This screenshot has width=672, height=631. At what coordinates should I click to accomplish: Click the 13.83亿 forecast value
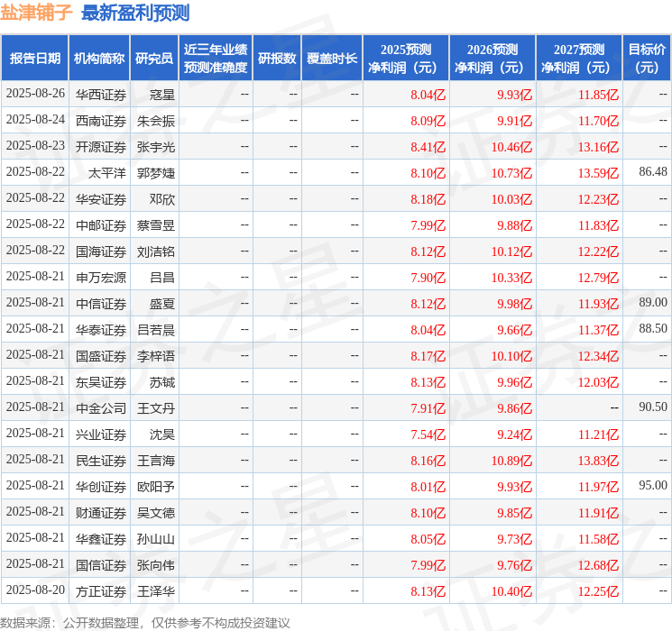pos(598,461)
